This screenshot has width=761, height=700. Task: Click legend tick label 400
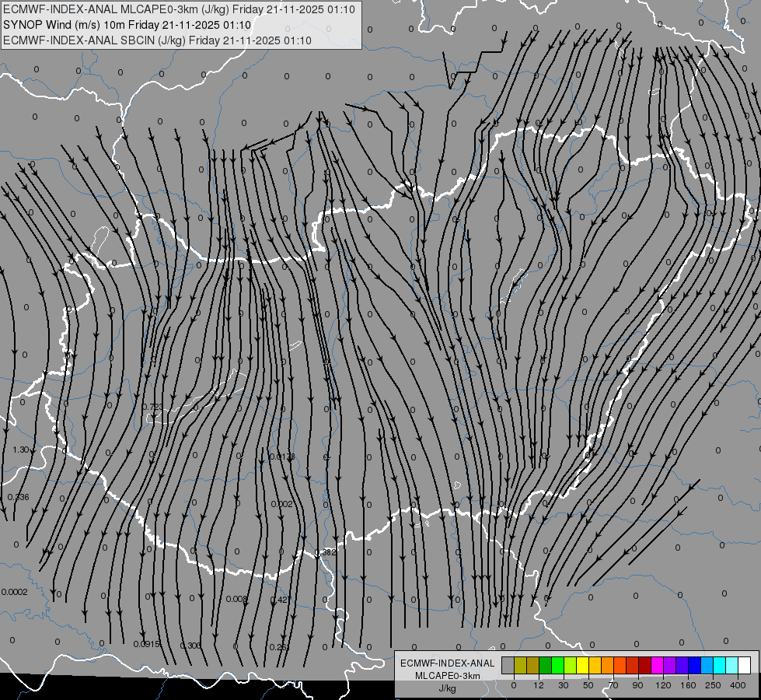[x=738, y=685]
